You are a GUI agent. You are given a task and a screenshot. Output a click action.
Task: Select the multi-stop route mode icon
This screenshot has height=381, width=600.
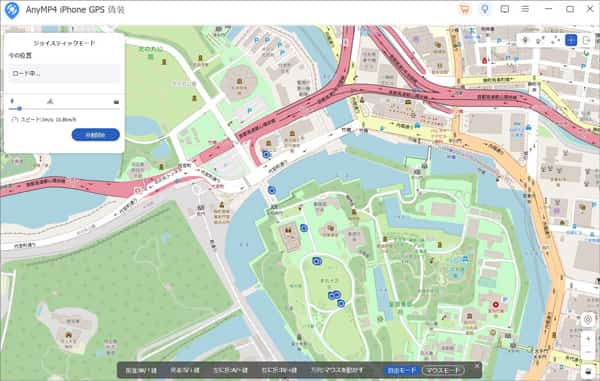pos(555,40)
